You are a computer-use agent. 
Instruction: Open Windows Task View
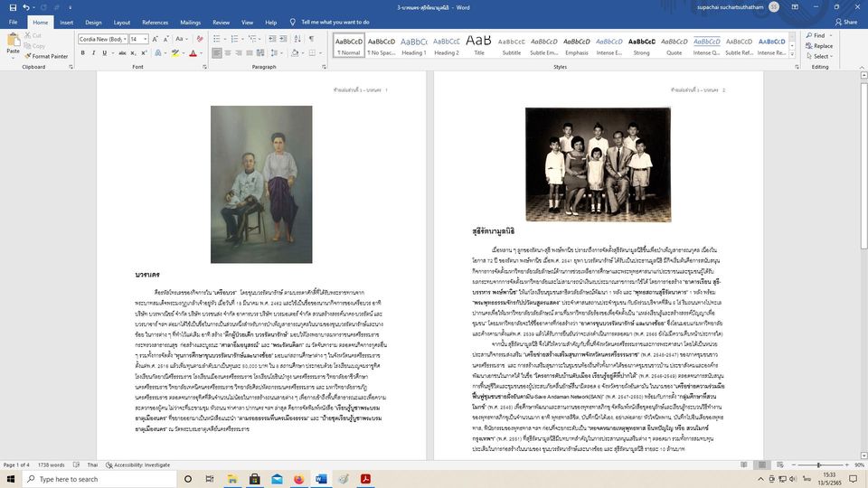coord(209,479)
